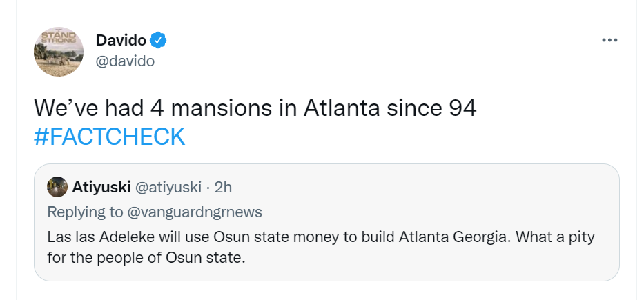Open the @atiyuski handle
644x300 pixels.
[x=168, y=187]
